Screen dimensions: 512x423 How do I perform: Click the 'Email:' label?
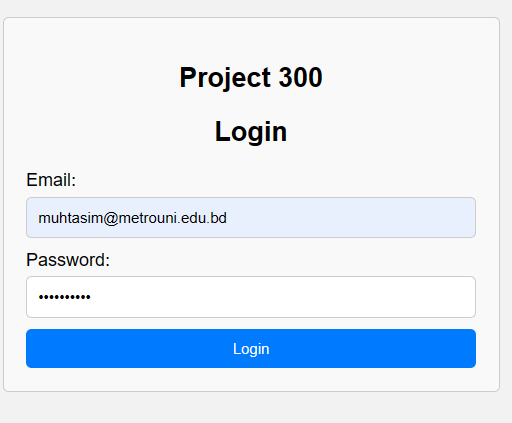pyautogui.click(x=51, y=180)
